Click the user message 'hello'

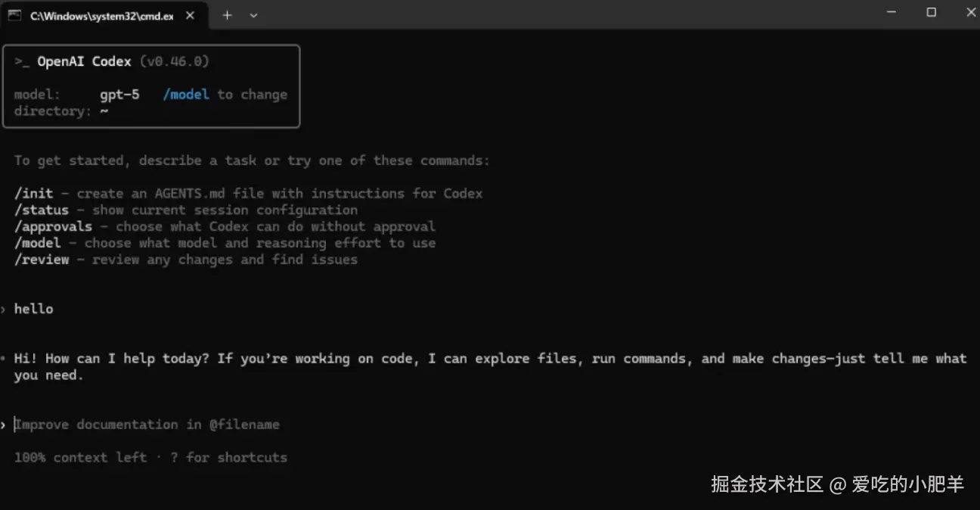pos(33,309)
